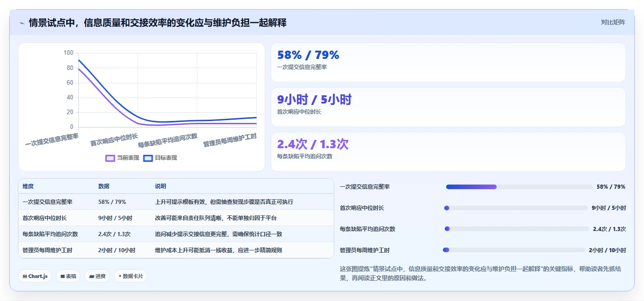The height and width of the screenshot is (301, 644).
Task: Open the 58% / 79% data card
Action: [448, 62]
